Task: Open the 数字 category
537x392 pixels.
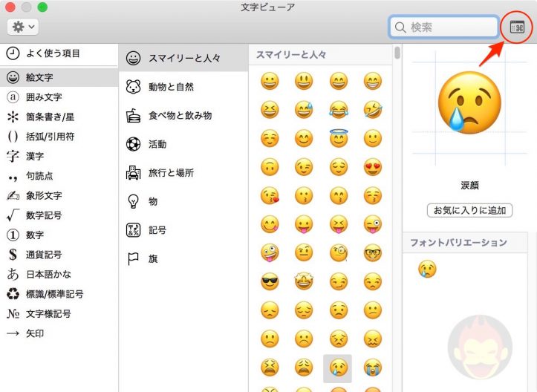Action: (59, 235)
